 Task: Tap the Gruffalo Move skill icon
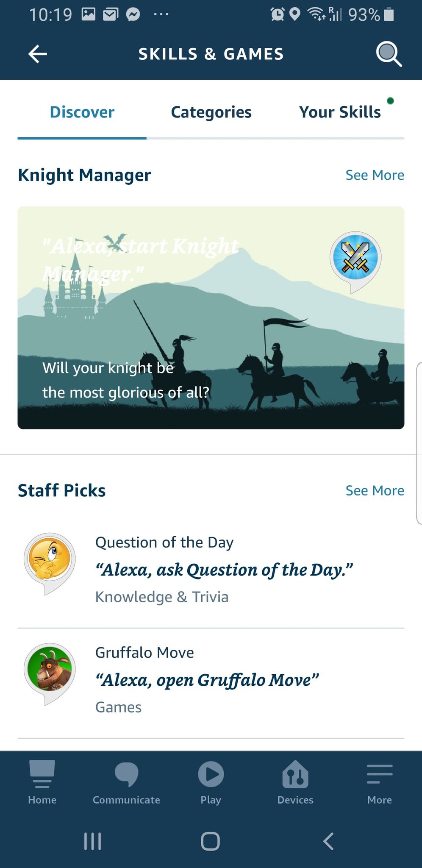tap(50, 670)
